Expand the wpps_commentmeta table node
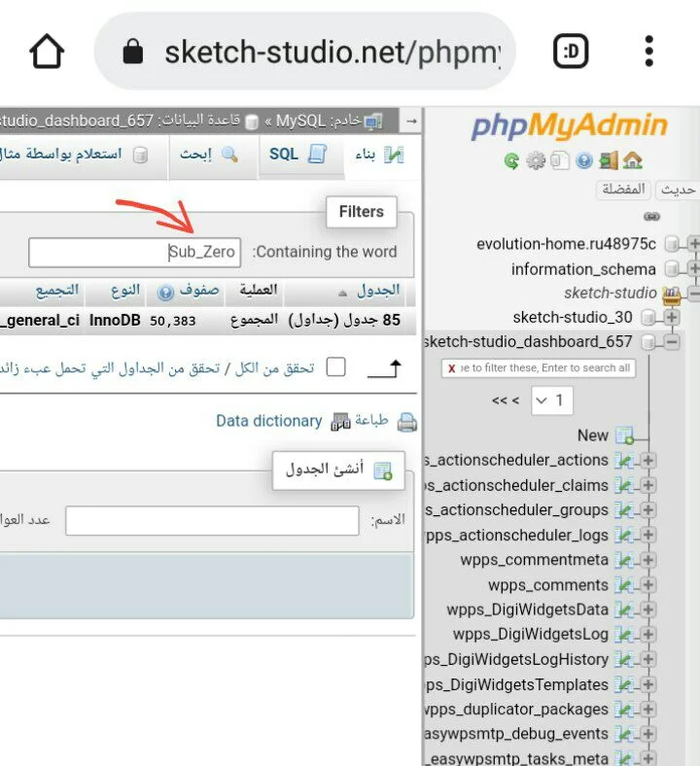This screenshot has height=766, width=700. pos(648,560)
